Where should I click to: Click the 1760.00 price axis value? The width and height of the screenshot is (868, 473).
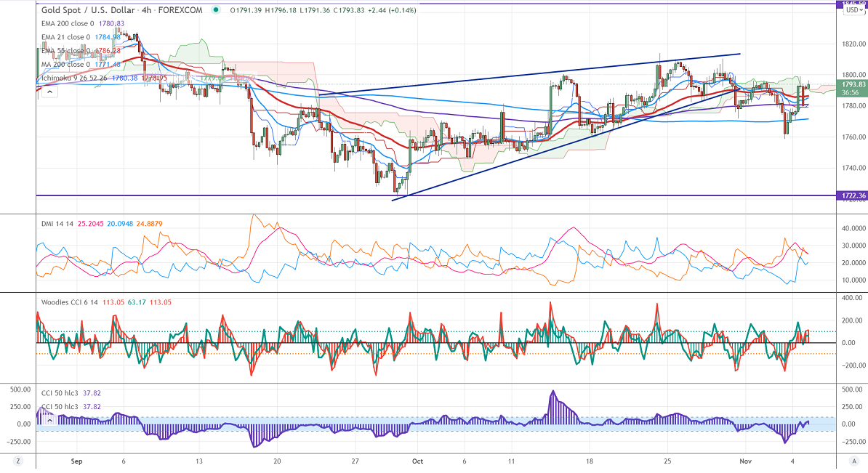click(854, 137)
